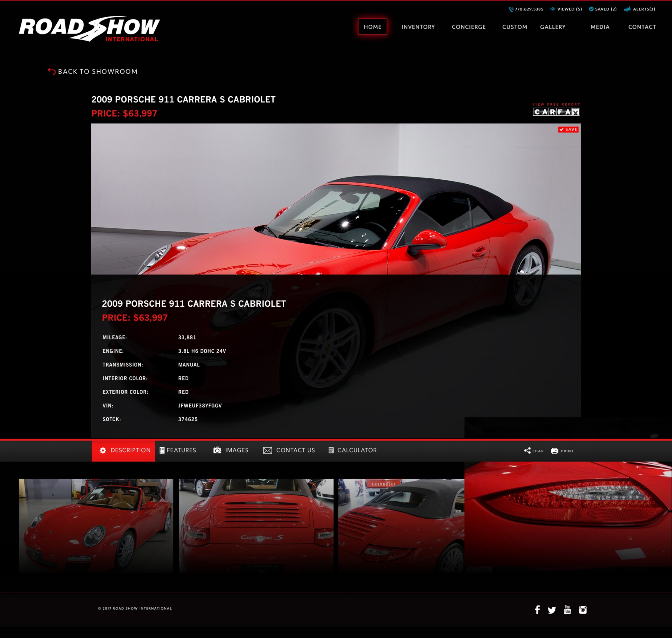Click the gear icon in the Description tab
The image size is (672, 638).
103,450
